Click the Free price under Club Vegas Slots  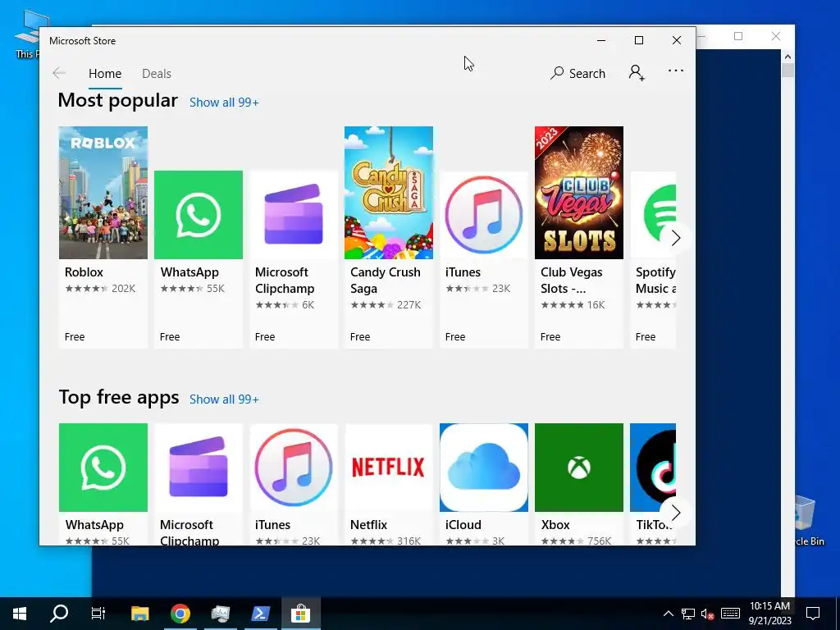[x=550, y=337]
